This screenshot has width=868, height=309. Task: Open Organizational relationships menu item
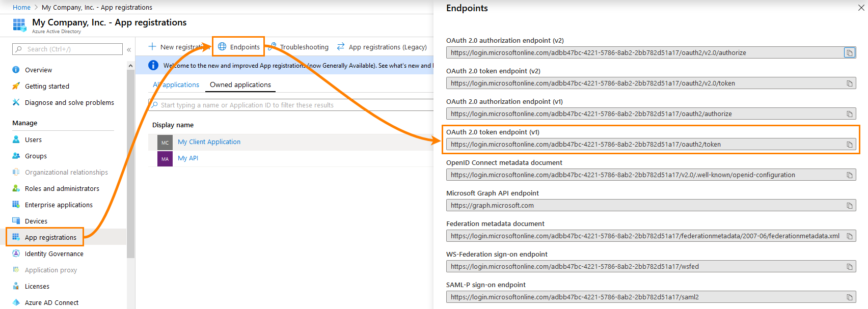coord(66,172)
